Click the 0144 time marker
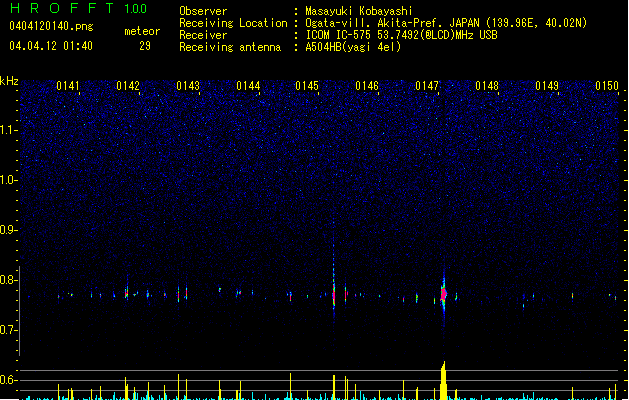The height and width of the screenshot is (400, 629). tap(248, 86)
